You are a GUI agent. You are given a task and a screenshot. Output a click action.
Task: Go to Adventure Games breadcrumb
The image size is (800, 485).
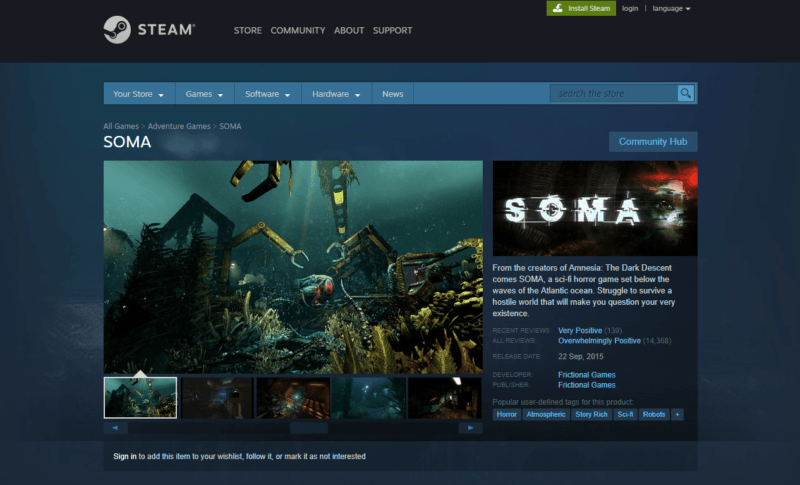coord(179,126)
